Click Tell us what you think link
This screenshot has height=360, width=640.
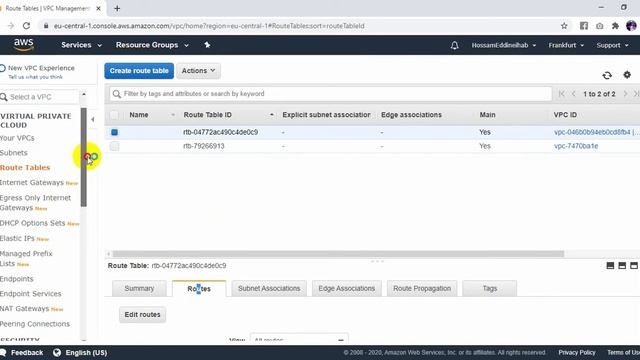pos(36,77)
